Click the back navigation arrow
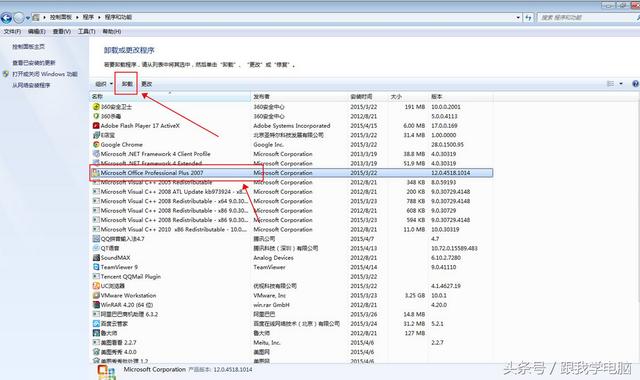Viewport: 640px width, 380px height. [x=6, y=18]
